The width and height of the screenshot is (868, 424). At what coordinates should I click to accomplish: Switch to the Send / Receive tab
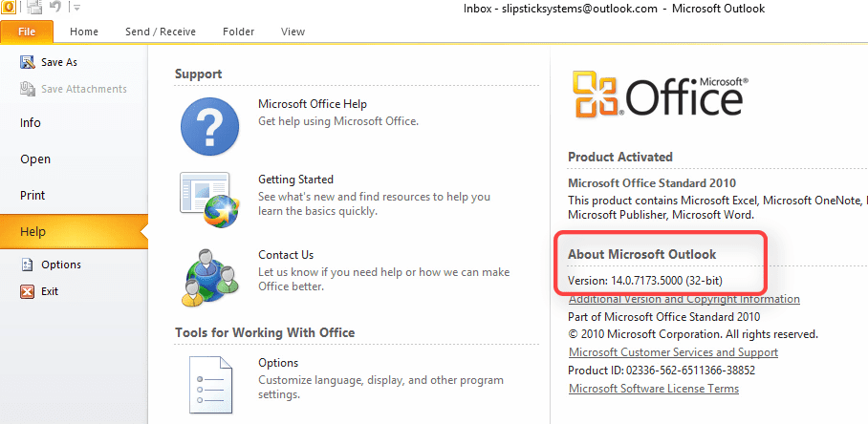coord(161,32)
